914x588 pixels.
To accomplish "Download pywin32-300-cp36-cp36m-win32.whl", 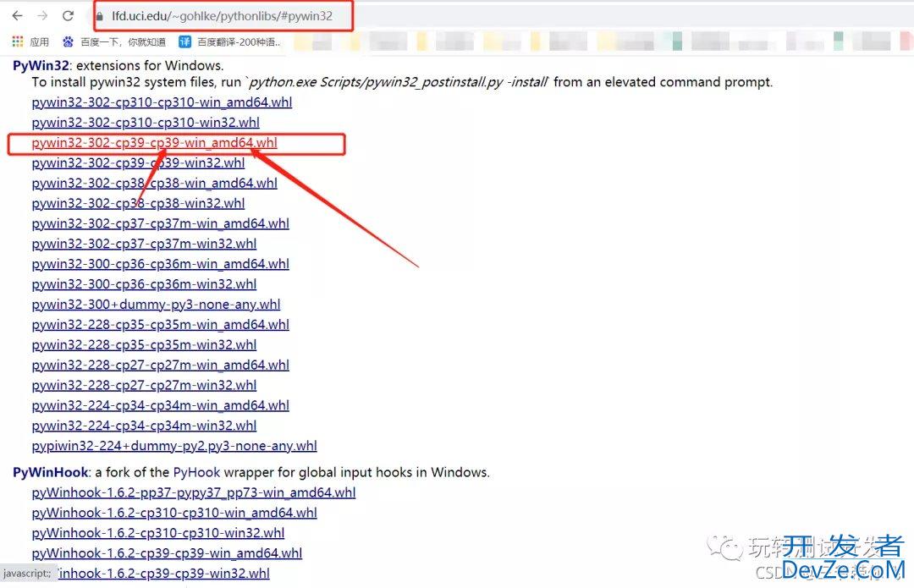I will pos(144,283).
